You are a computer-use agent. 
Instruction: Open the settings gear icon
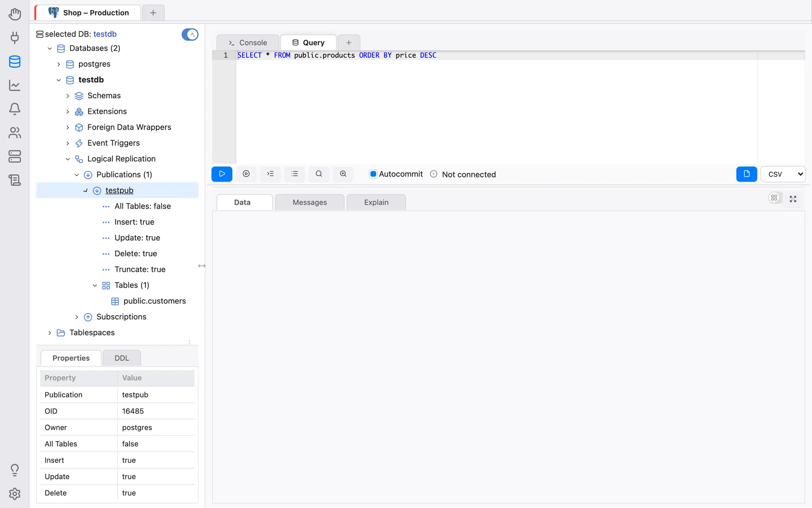(14, 494)
